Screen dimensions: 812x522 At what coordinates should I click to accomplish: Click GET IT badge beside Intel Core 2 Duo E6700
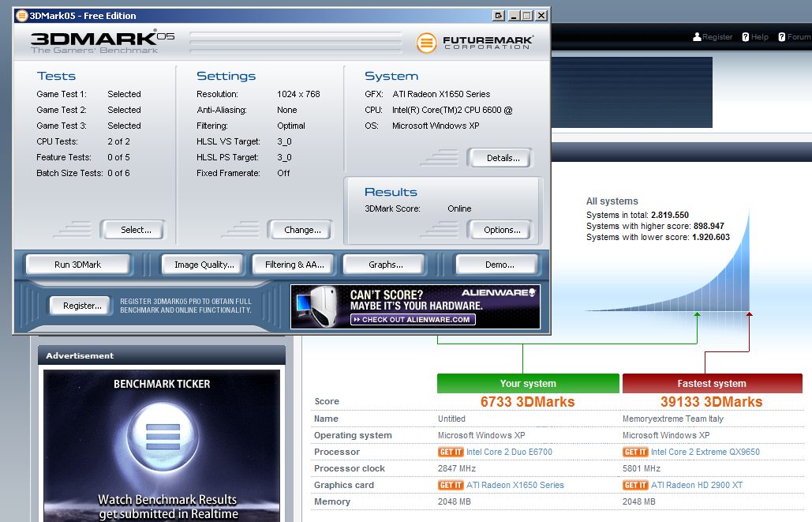pos(451,452)
